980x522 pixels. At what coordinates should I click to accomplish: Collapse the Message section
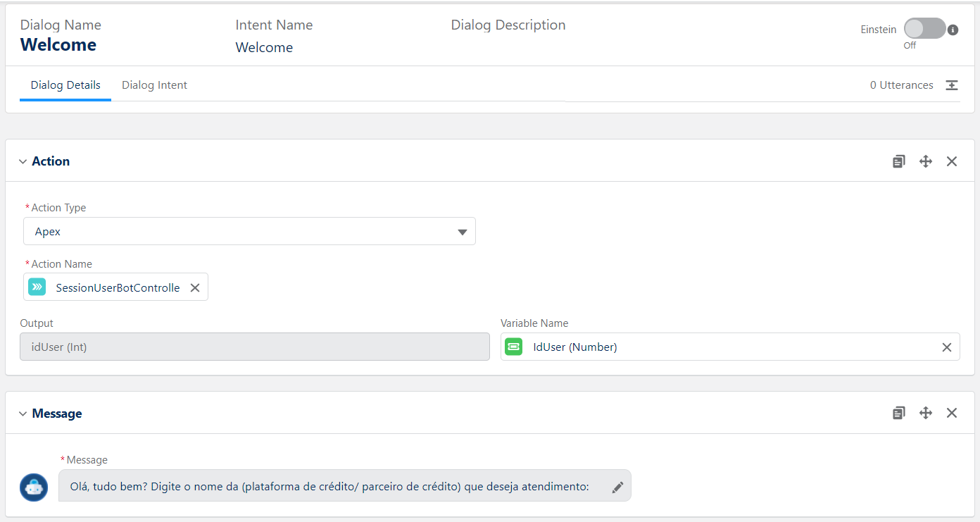pos(23,414)
